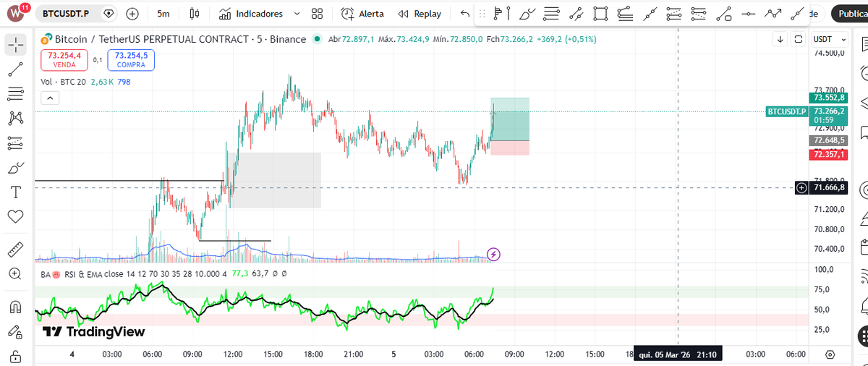
Task: Select the ruler measure tool
Action: [x=16, y=250]
